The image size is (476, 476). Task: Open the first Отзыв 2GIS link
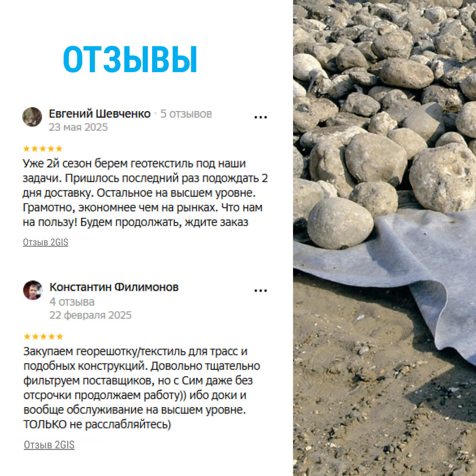[x=45, y=242]
